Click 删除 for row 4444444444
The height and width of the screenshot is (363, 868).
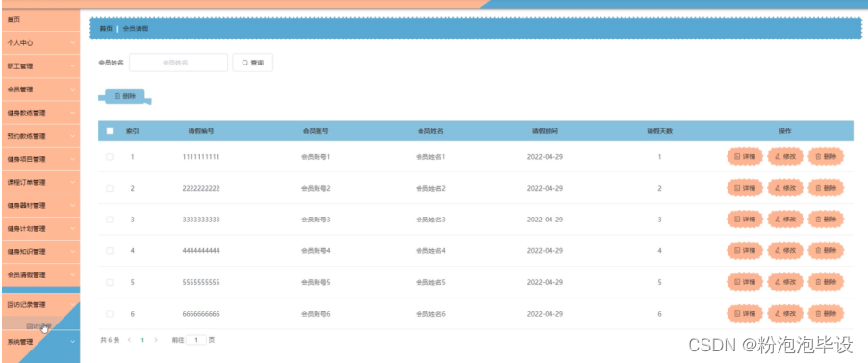[826, 251]
